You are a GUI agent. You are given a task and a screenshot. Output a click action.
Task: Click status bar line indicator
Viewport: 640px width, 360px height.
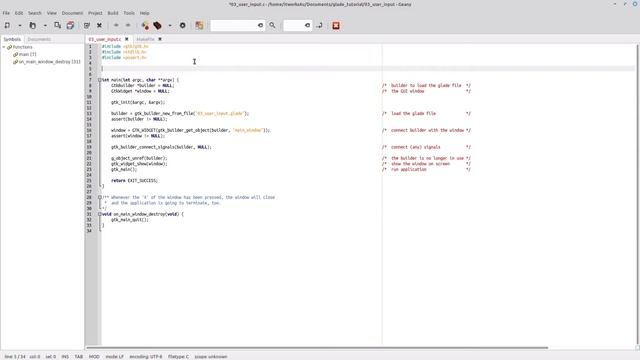click(15, 357)
